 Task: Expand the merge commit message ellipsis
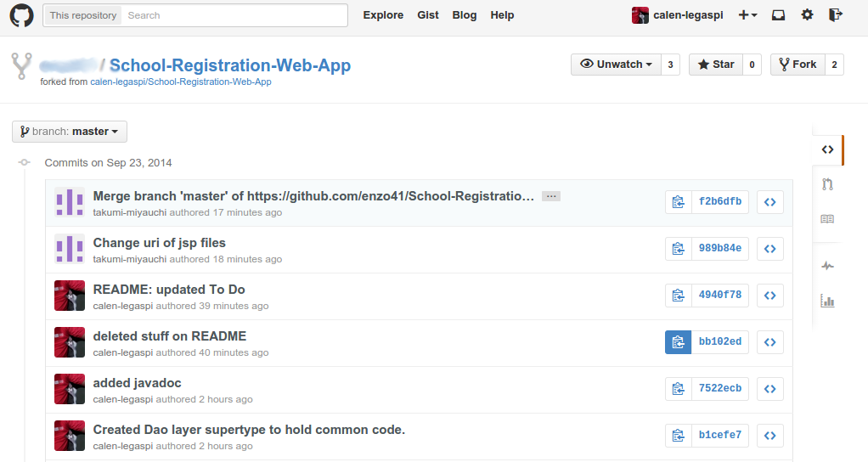(x=551, y=196)
